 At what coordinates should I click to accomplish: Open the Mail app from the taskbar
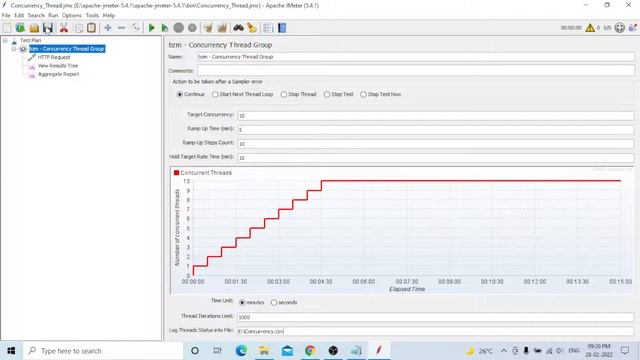287,351
